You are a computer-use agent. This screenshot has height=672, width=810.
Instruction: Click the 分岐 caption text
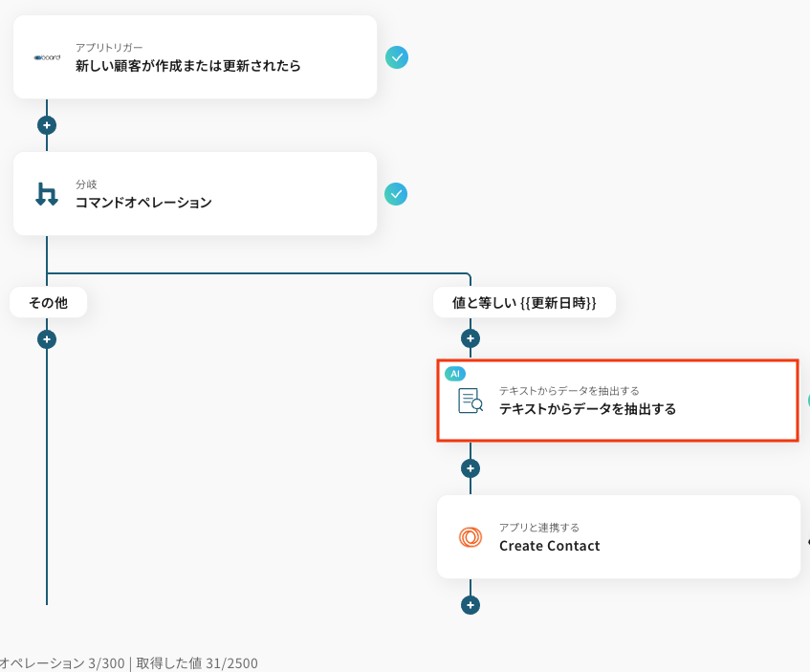tap(86, 184)
